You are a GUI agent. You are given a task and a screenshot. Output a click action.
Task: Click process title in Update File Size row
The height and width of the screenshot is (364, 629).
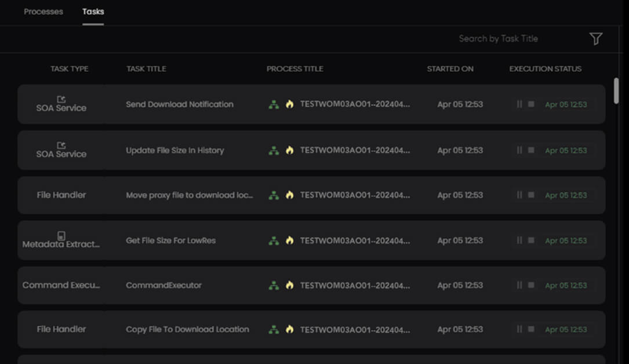355,150
